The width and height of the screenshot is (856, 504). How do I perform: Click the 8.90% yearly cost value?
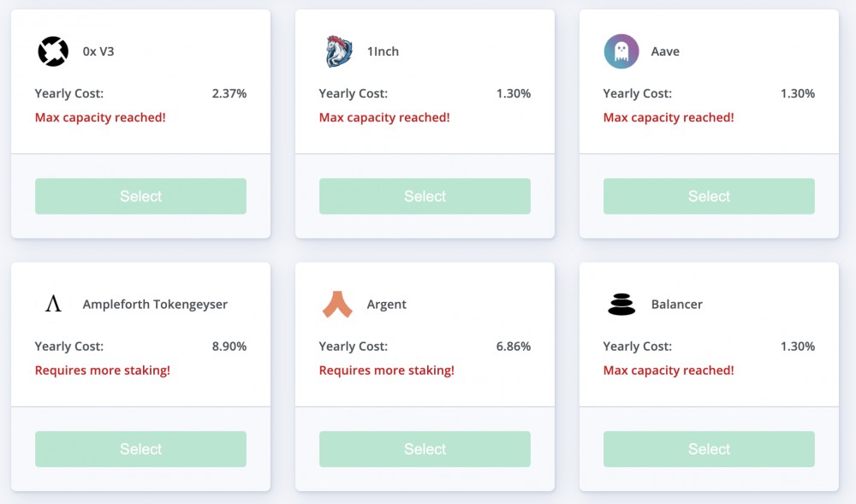click(x=229, y=347)
